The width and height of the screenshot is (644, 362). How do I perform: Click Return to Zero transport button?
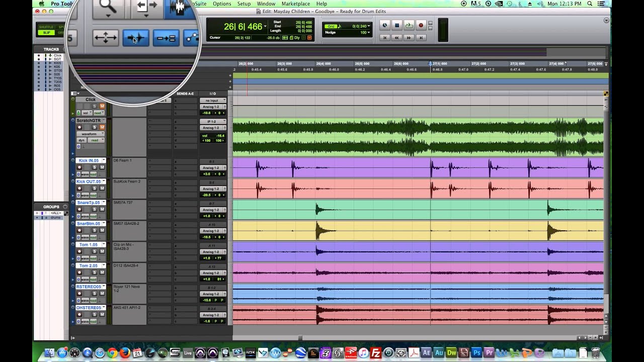point(385,37)
